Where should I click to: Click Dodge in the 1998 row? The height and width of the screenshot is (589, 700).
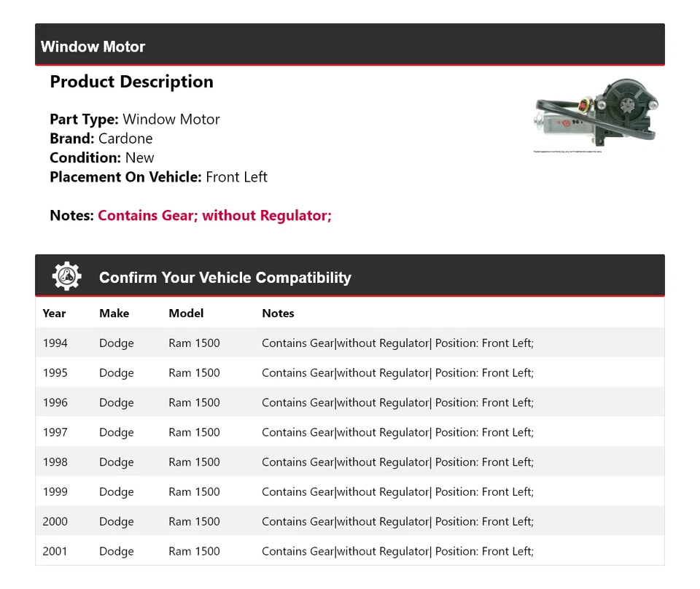pyautogui.click(x=117, y=462)
